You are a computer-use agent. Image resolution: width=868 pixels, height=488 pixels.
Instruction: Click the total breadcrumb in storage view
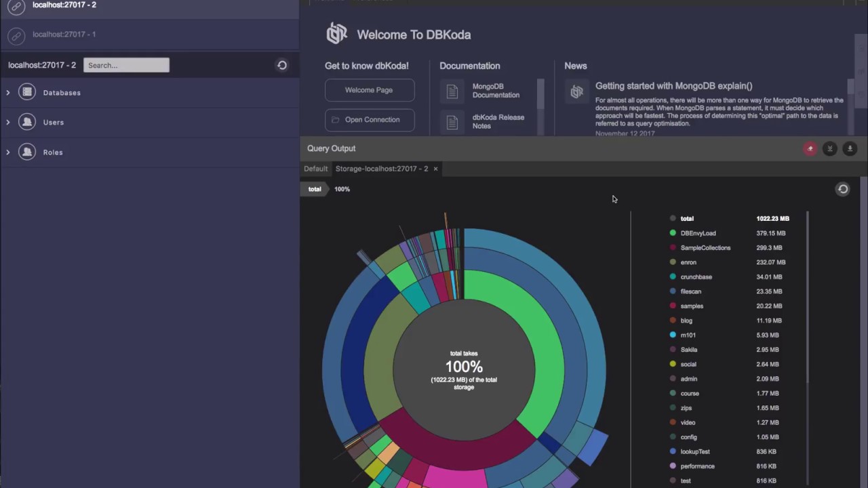(x=315, y=189)
